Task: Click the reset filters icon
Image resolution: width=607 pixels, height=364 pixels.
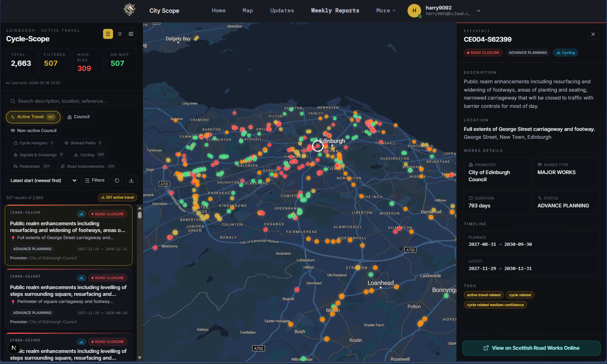Action: pos(117,180)
